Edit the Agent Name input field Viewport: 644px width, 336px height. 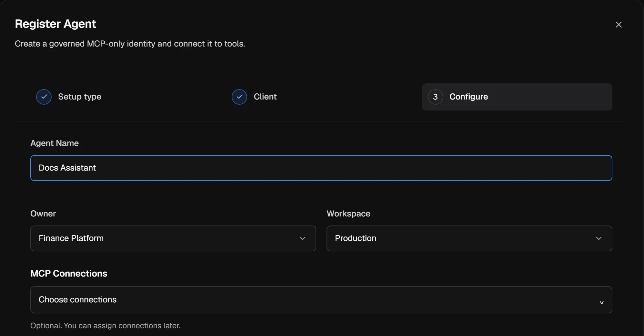[x=321, y=168]
